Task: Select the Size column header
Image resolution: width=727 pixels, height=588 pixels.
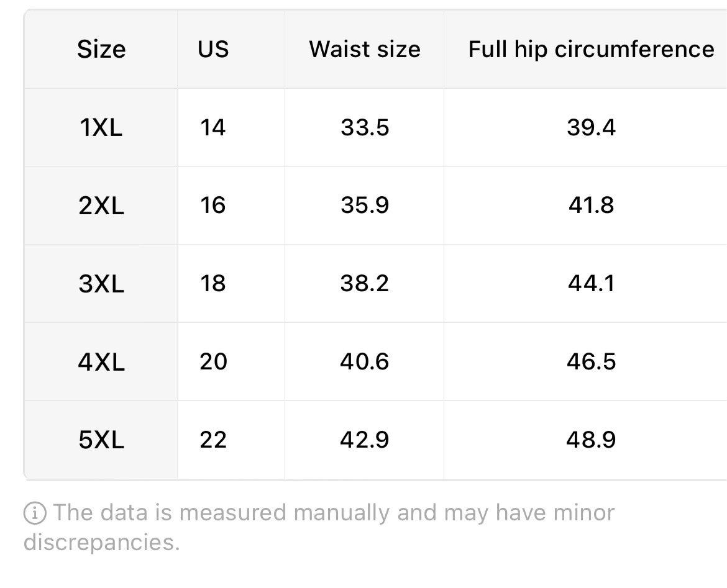Action: click(101, 49)
